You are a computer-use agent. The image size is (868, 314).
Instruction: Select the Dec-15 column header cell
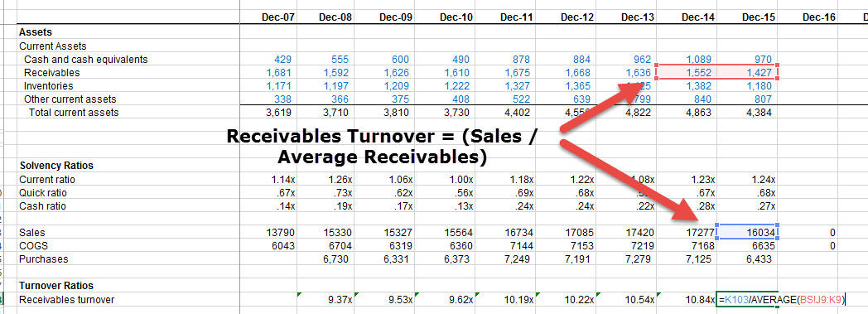pos(747,17)
